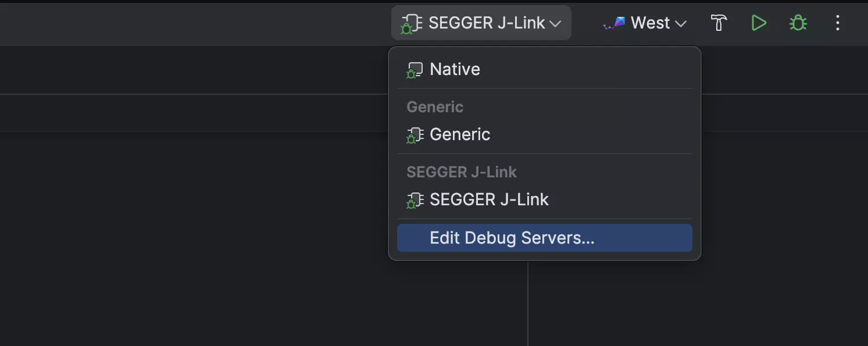Click the SEGGER J-Link label in the toolbar
Viewport: 868px width, 346px height.
pyautogui.click(x=487, y=23)
